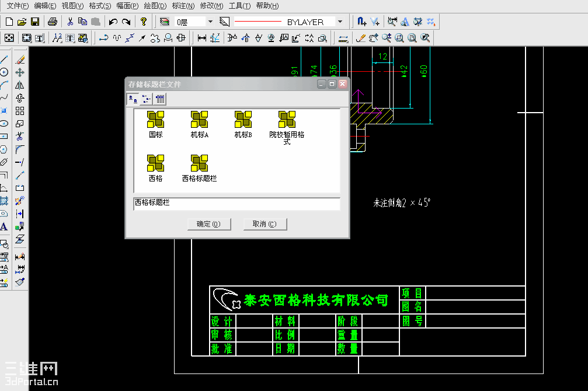Select the 院校暂用格式 title block item
The image size is (588, 391).
(x=287, y=128)
